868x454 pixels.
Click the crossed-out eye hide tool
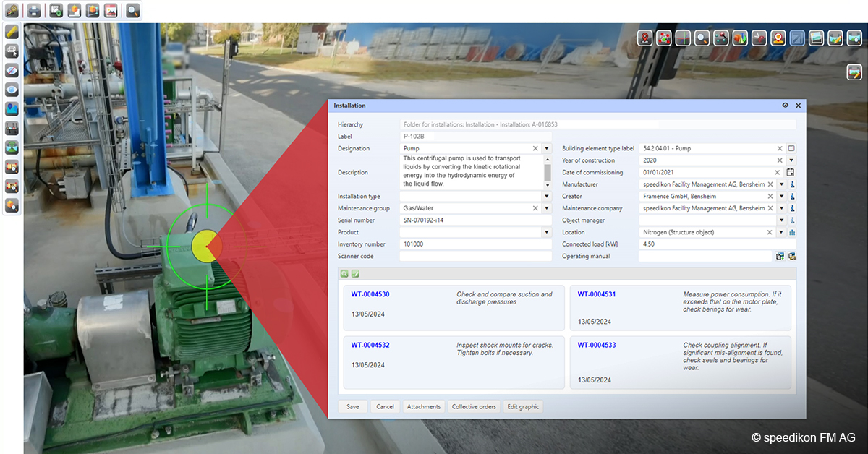[12, 70]
